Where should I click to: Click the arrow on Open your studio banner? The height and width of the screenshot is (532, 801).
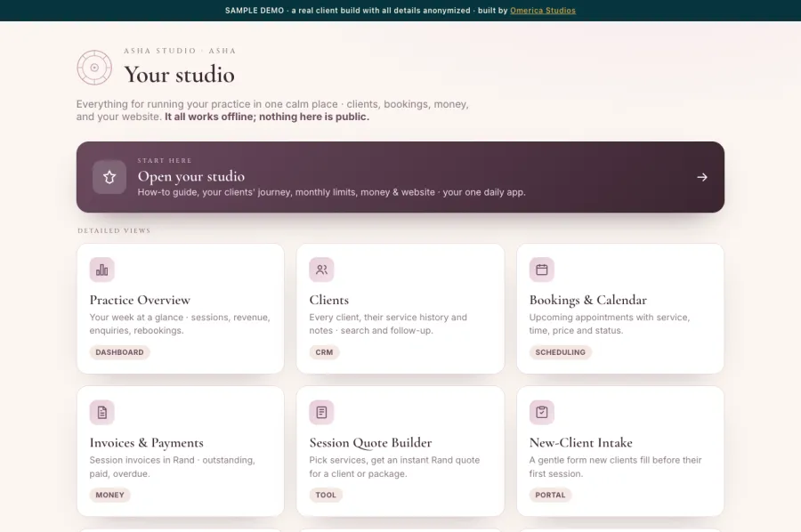point(702,177)
